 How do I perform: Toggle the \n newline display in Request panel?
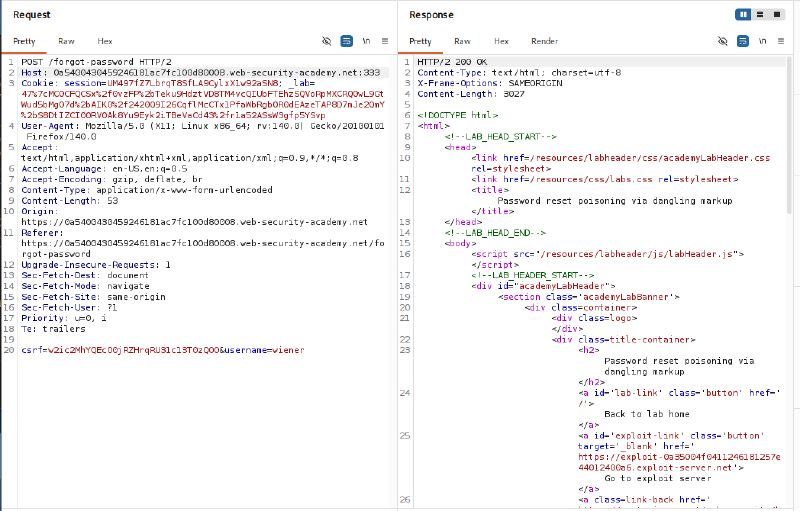point(366,41)
